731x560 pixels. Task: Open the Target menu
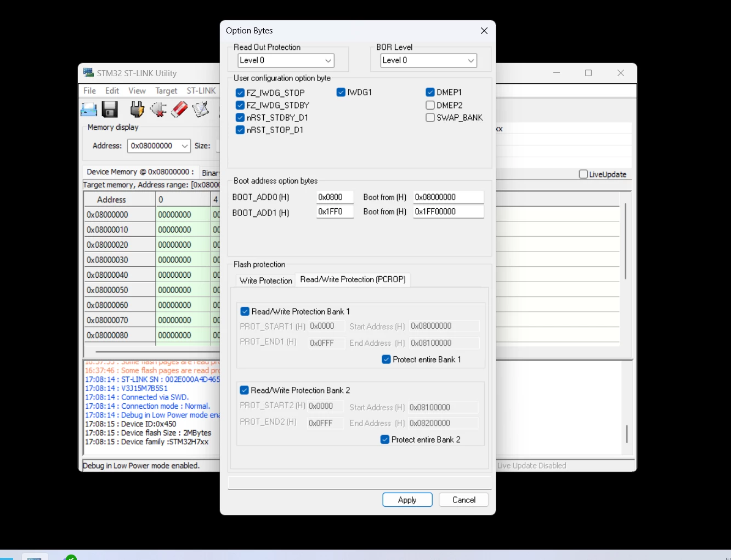pos(166,91)
